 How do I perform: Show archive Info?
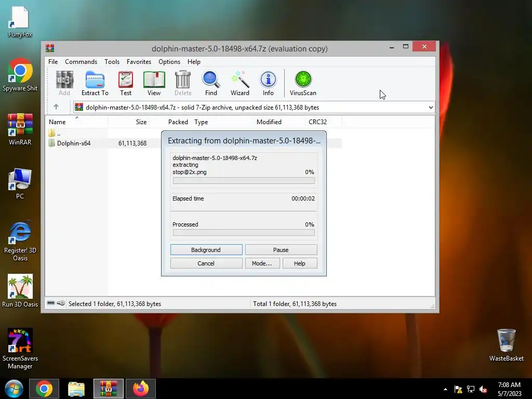pyautogui.click(x=268, y=83)
